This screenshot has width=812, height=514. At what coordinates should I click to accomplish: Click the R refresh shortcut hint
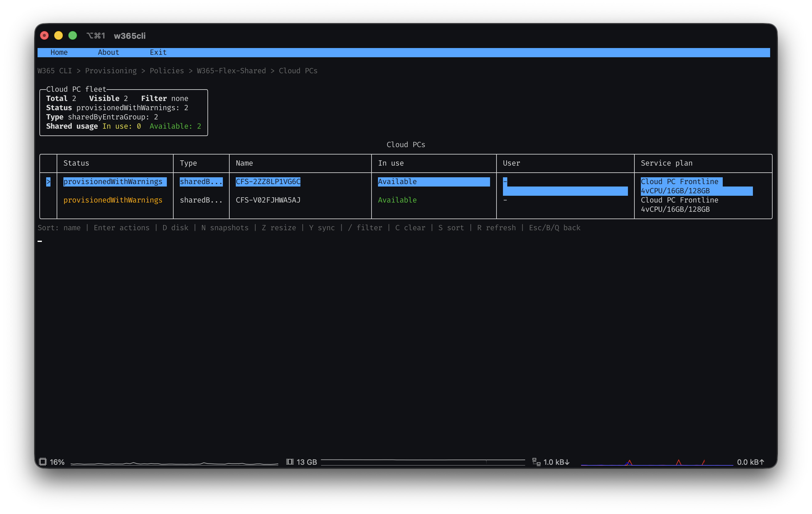pyautogui.click(x=496, y=228)
